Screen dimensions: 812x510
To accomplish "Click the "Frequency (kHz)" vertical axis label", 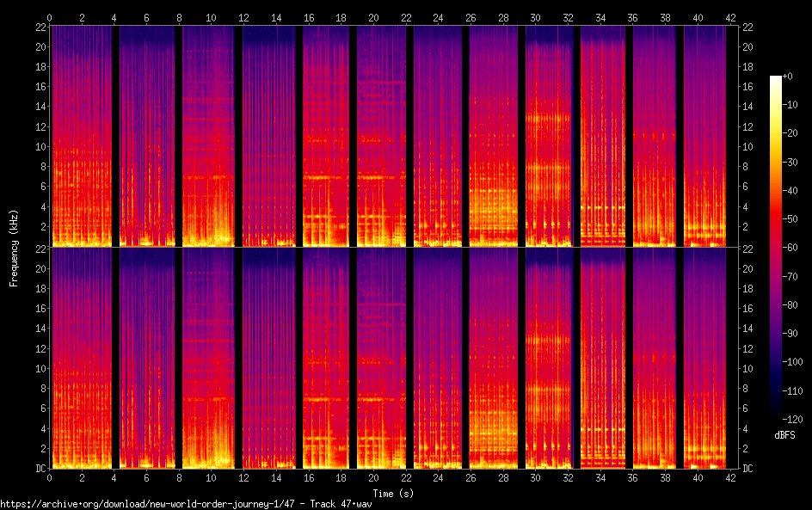I will click(x=14, y=248).
